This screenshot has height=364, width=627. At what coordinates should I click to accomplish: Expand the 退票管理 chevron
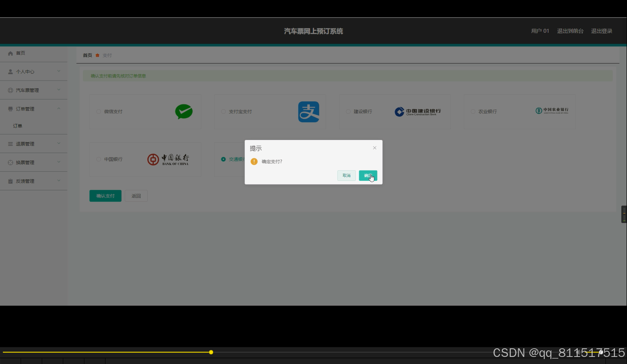coord(59,144)
